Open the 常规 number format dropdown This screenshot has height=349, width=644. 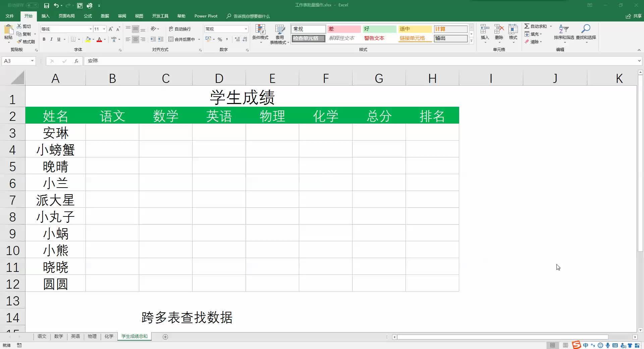(x=246, y=29)
